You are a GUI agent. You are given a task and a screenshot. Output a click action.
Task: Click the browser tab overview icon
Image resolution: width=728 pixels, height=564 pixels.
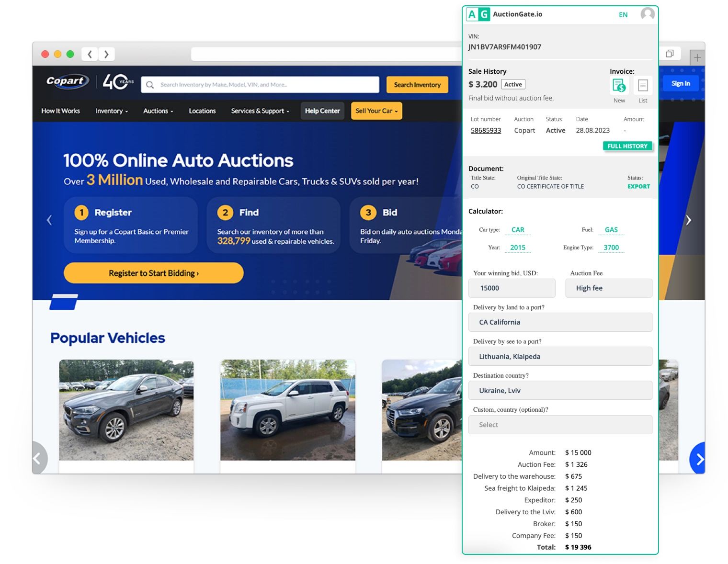pos(670,54)
